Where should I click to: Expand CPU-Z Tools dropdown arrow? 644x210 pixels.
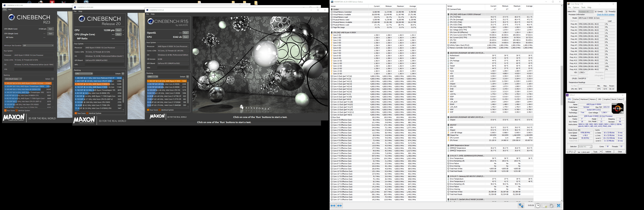601,152
